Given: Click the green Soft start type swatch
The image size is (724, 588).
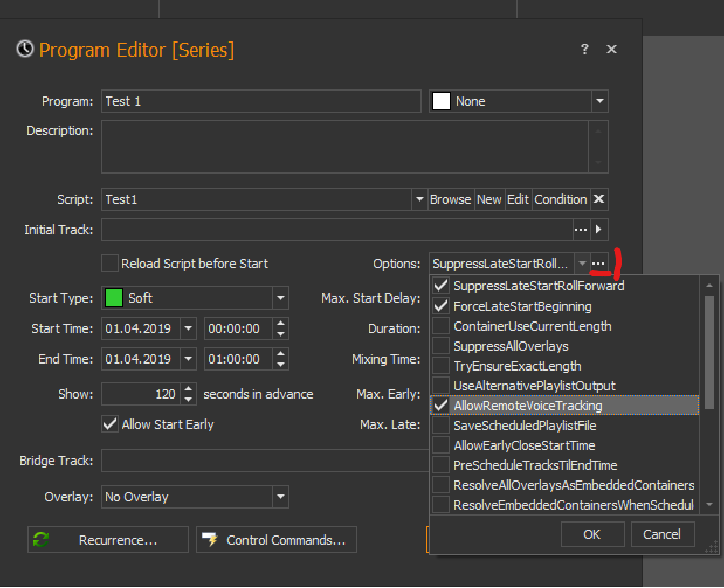Looking at the screenshot, I should pyautogui.click(x=113, y=298).
